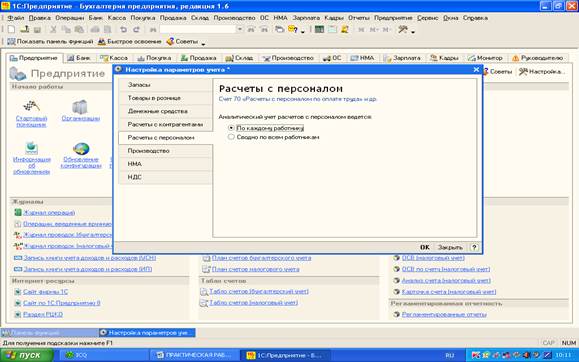
Task: Expand the second toolbar options arrow
Action: click(x=203, y=44)
